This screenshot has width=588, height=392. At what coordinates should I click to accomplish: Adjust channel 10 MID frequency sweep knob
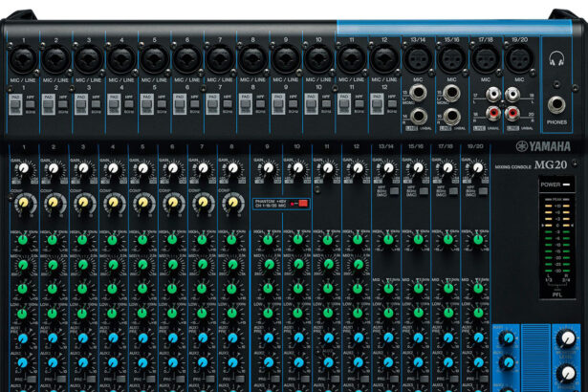298,265
